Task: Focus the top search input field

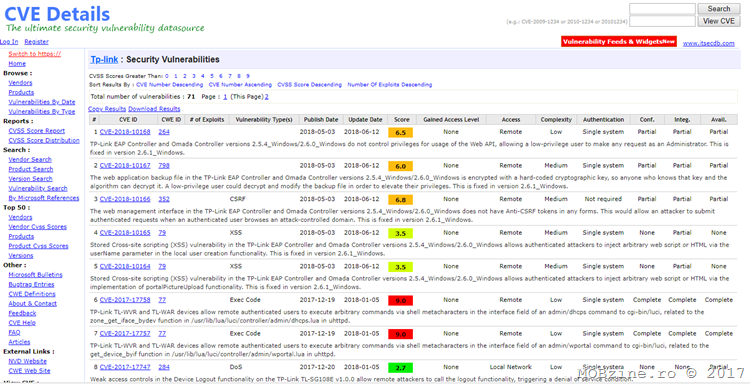Action: 662,9
